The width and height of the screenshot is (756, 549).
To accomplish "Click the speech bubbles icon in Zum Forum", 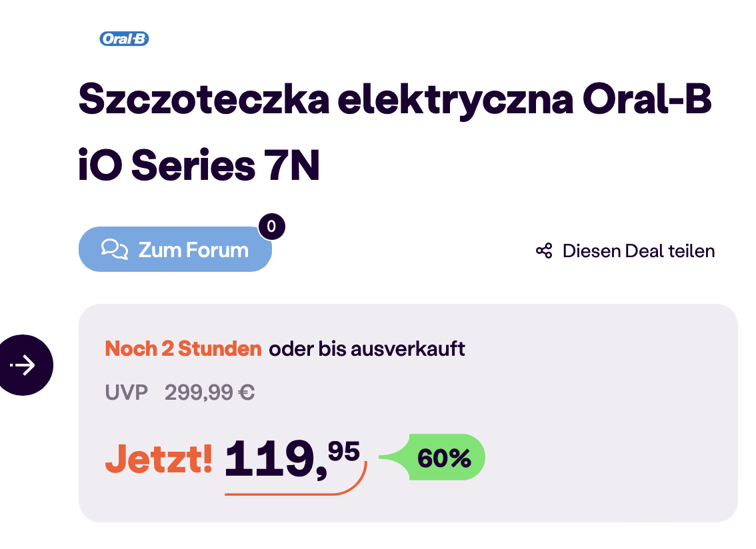I will (x=114, y=249).
